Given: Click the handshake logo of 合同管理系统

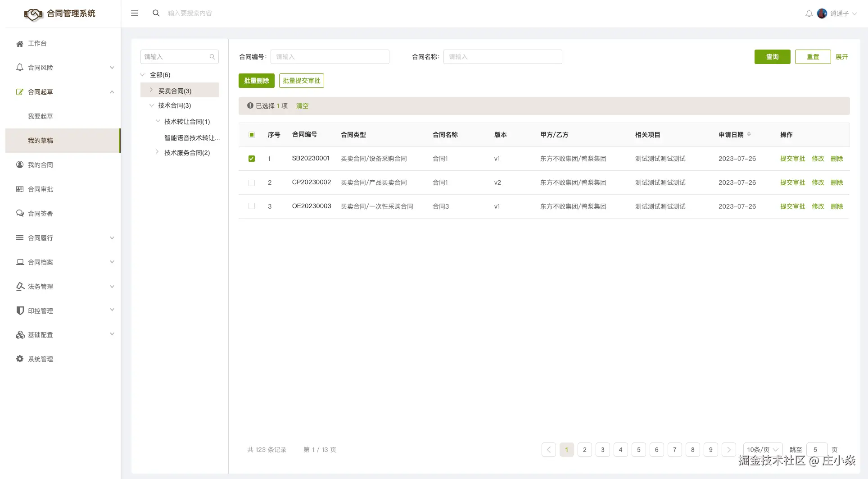Looking at the screenshot, I should coord(33,14).
